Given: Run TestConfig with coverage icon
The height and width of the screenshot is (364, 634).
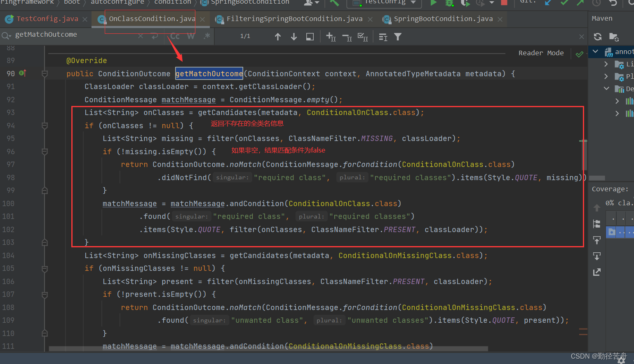Looking at the screenshot, I should pos(465,3).
